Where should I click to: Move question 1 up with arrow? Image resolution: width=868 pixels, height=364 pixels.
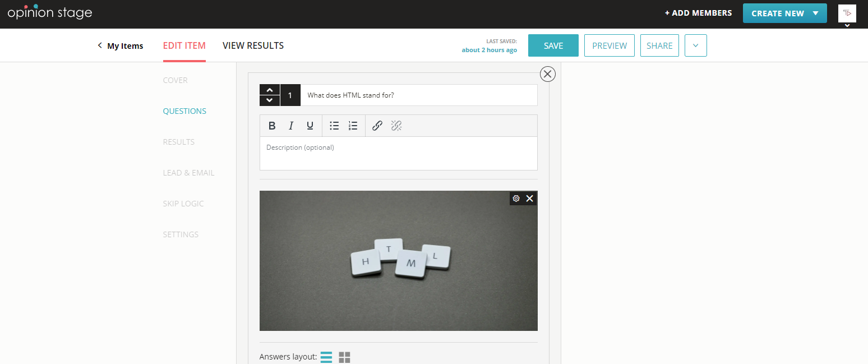click(x=270, y=90)
